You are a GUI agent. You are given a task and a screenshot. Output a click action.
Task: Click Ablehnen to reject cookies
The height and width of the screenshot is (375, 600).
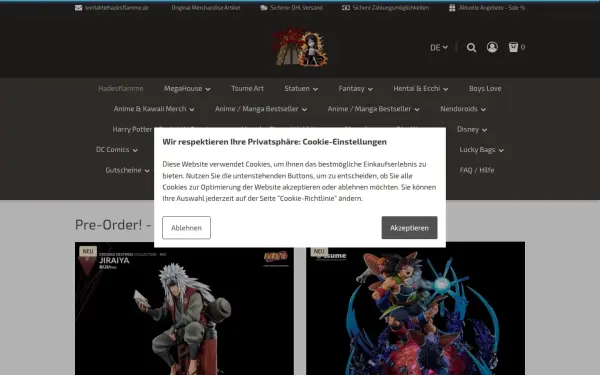pos(186,228)
